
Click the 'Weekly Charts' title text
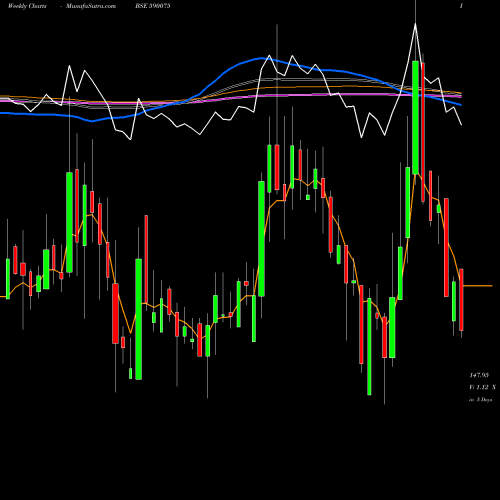click(x=27, y=6)
